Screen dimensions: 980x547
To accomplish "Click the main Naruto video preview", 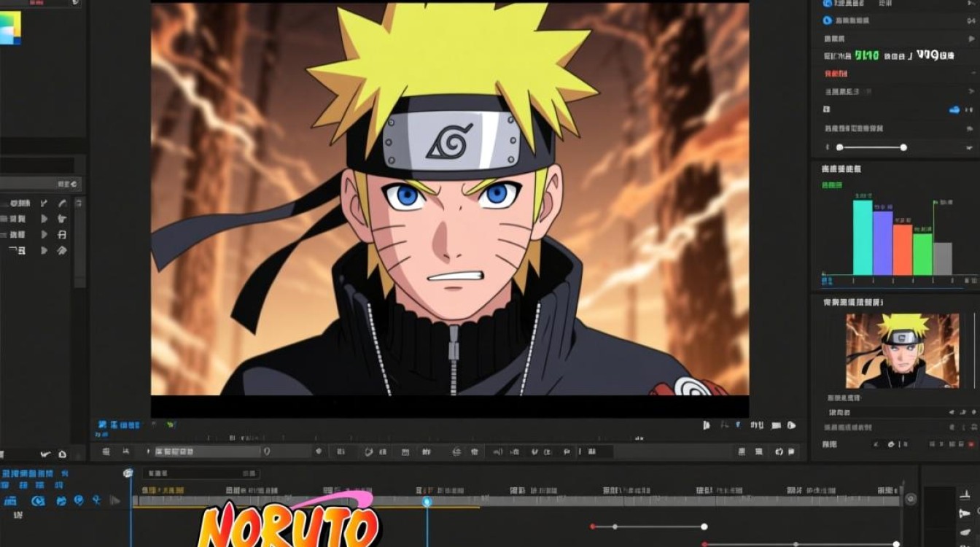I will tap(450, 198).
